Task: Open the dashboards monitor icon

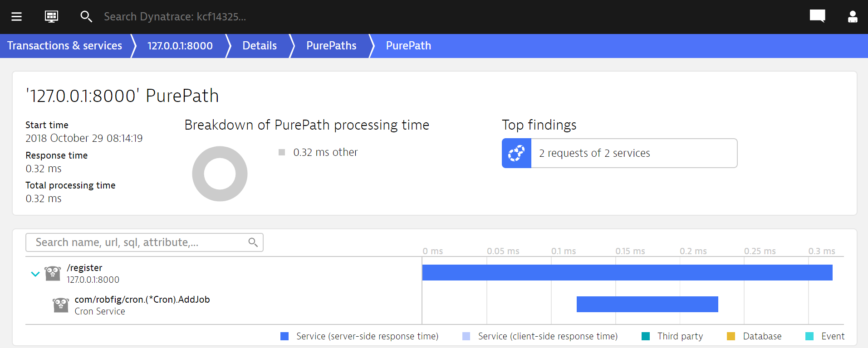Action: (x=51, y=17)
